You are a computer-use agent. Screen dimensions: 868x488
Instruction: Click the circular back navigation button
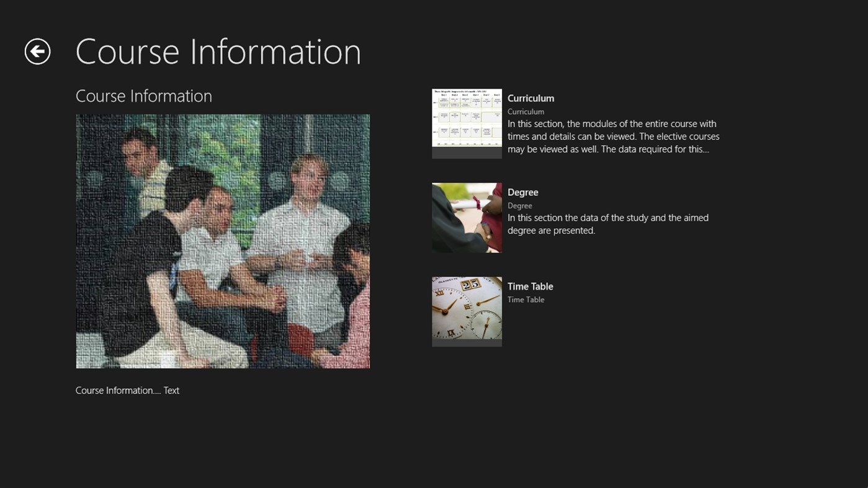(x=37, y=51)
